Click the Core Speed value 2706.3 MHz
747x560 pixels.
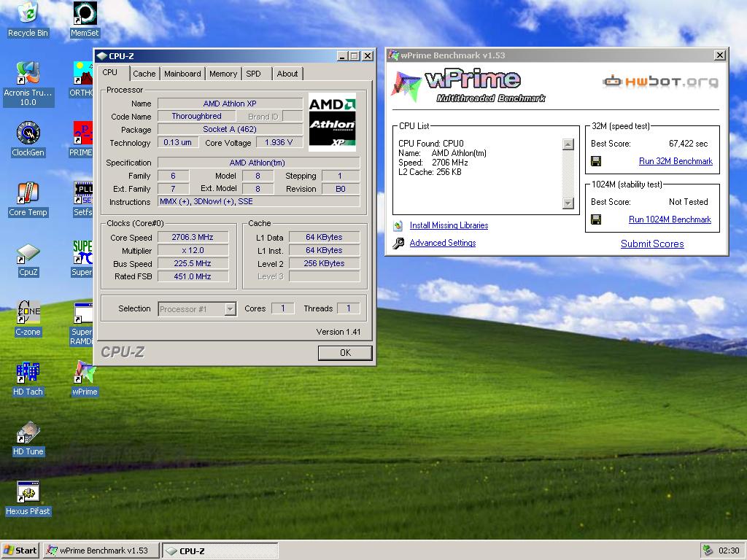point(193,237)
